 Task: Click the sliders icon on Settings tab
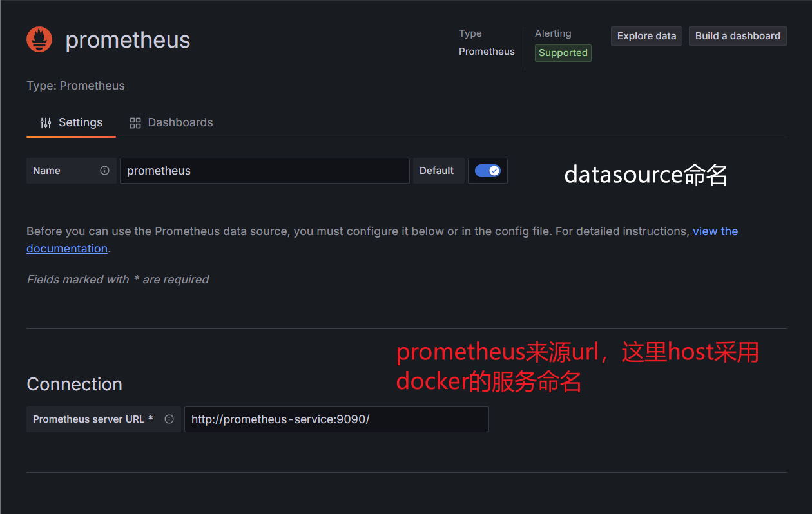[46, 123]
